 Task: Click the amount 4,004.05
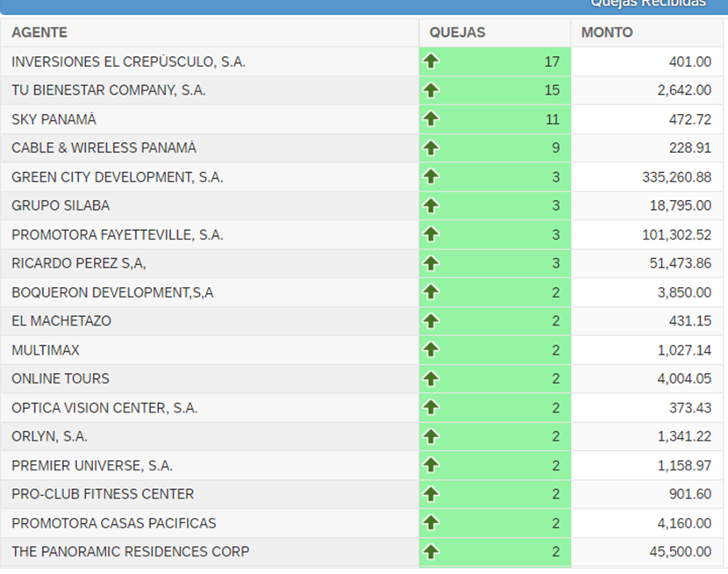pyautogui.click(x=684, y=378)
